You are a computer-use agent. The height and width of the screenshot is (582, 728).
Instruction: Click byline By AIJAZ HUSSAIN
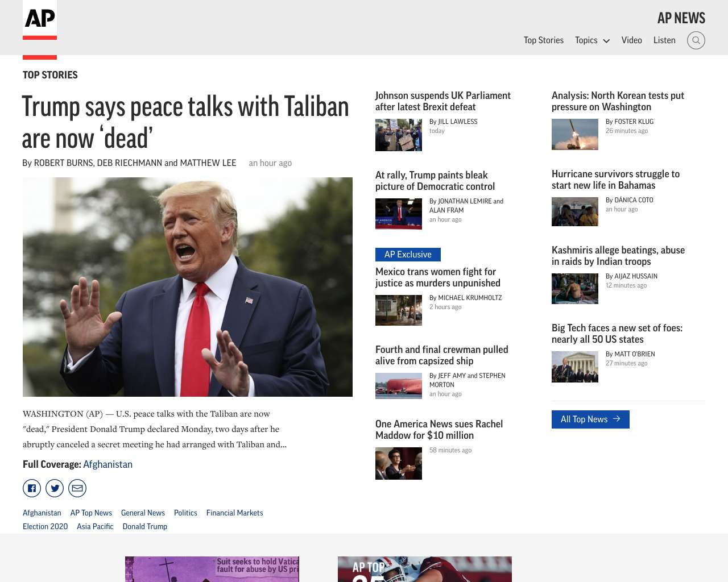[631, 276]
